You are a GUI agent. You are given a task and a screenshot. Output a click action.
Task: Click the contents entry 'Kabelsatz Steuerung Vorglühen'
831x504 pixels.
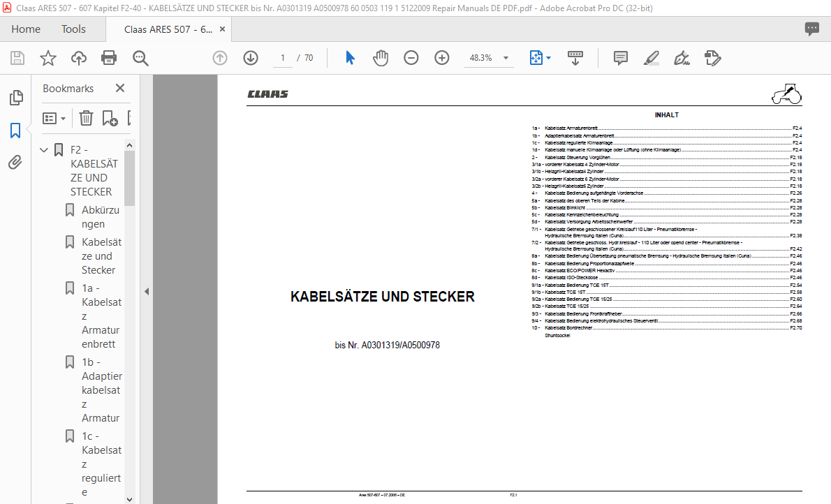point(577,157)
